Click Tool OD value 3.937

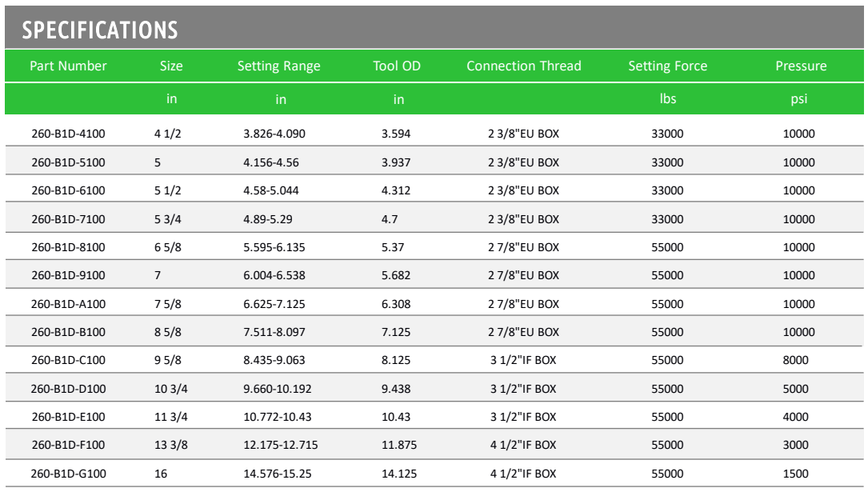[x=396, y=162]
